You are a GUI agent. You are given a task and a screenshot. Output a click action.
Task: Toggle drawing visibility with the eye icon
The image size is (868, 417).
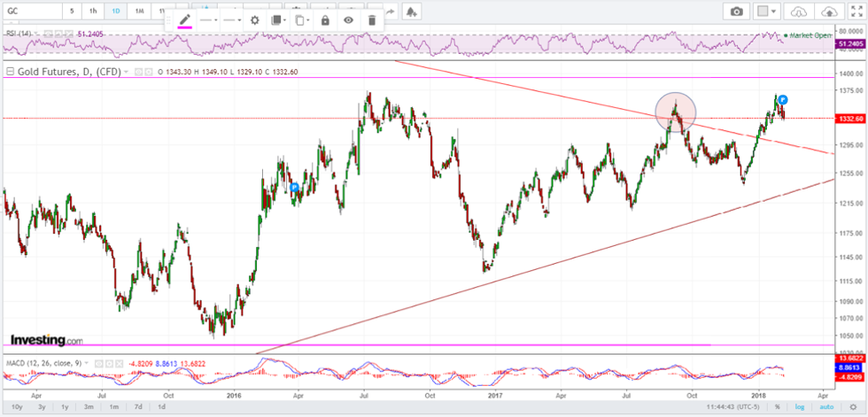pos(348,19)
